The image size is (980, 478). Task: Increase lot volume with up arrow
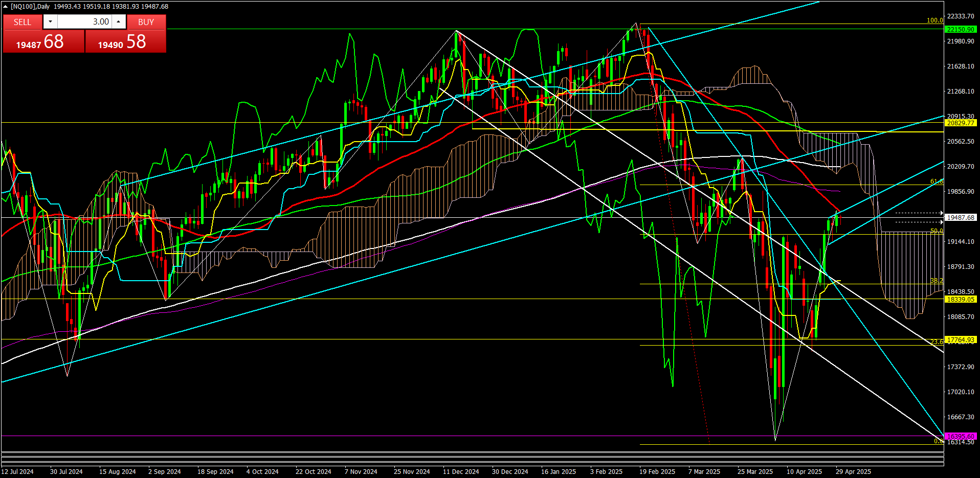click(119, 21)
